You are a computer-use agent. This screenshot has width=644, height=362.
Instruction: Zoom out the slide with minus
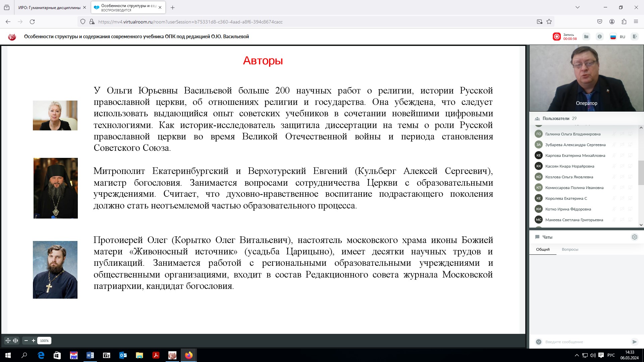coord(26,341)
